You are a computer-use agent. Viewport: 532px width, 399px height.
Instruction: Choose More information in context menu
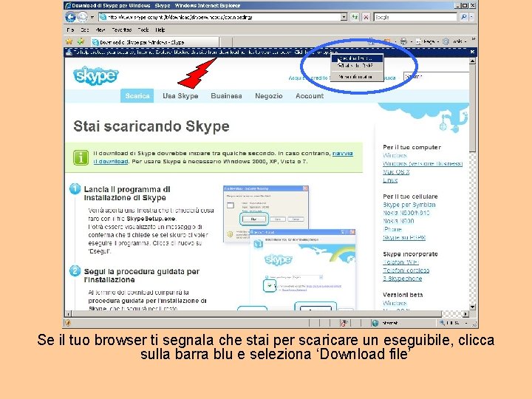357,77
